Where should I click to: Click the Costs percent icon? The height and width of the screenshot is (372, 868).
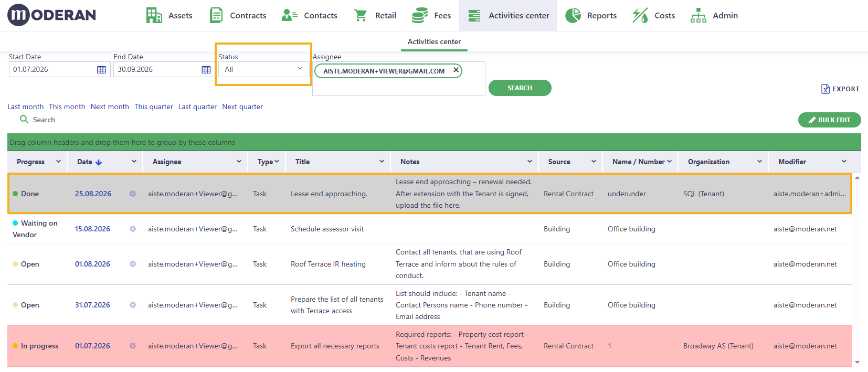point(640,16)
